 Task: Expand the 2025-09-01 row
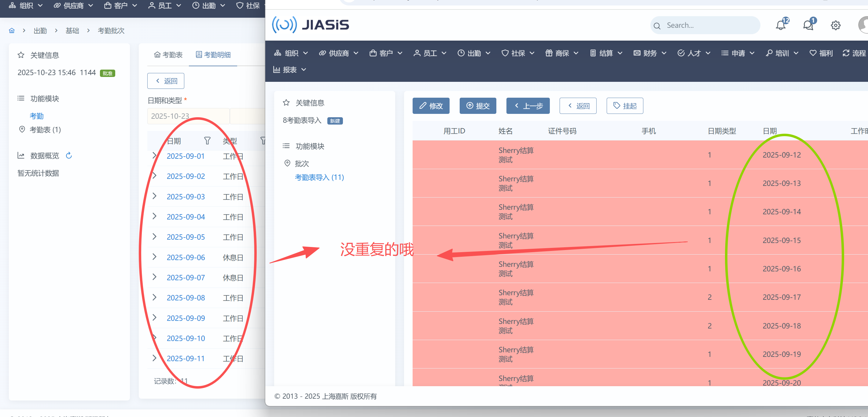[x=154, y=155]
